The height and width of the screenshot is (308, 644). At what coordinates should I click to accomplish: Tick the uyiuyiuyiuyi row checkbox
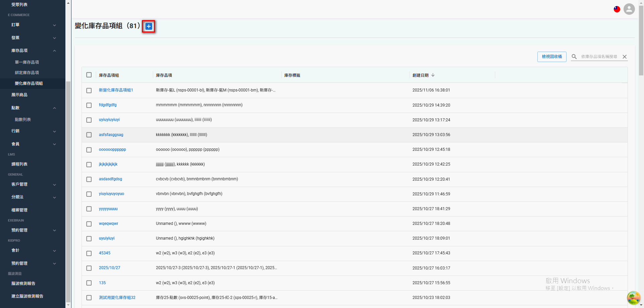(x=89, y=120)
